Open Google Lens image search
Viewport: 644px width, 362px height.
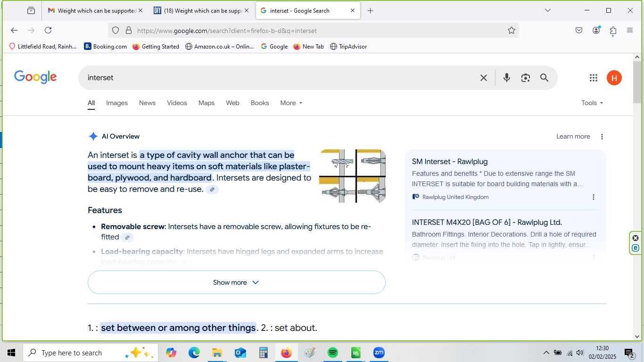tap(526, 78)
